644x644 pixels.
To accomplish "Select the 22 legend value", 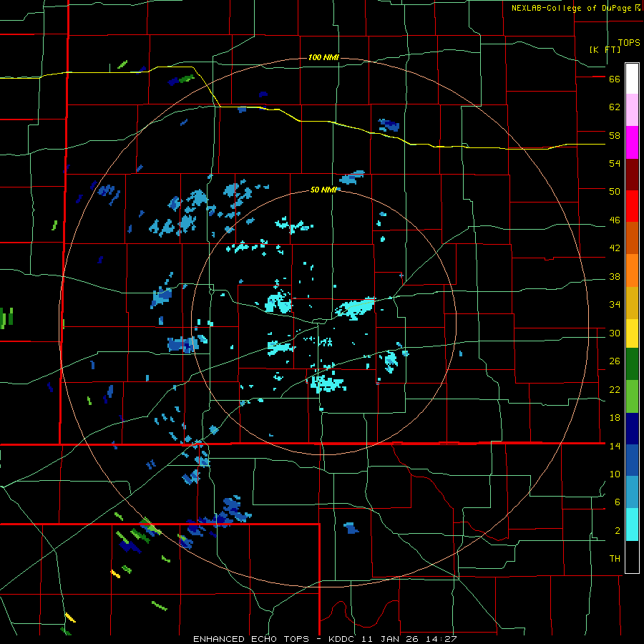I will pos(615,389).
